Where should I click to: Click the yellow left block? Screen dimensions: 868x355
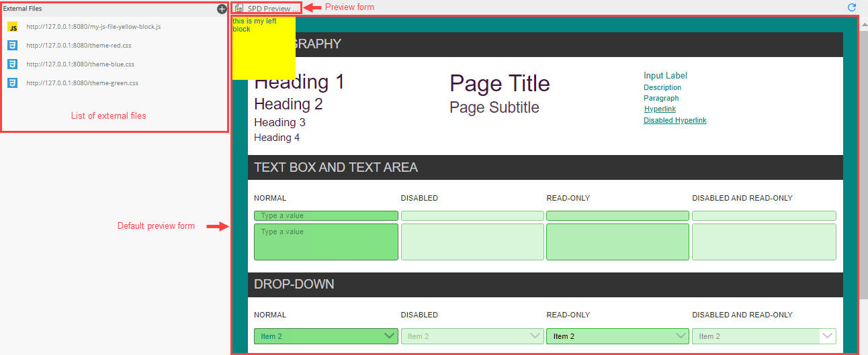pyautogui.click(x=263, y=48)
